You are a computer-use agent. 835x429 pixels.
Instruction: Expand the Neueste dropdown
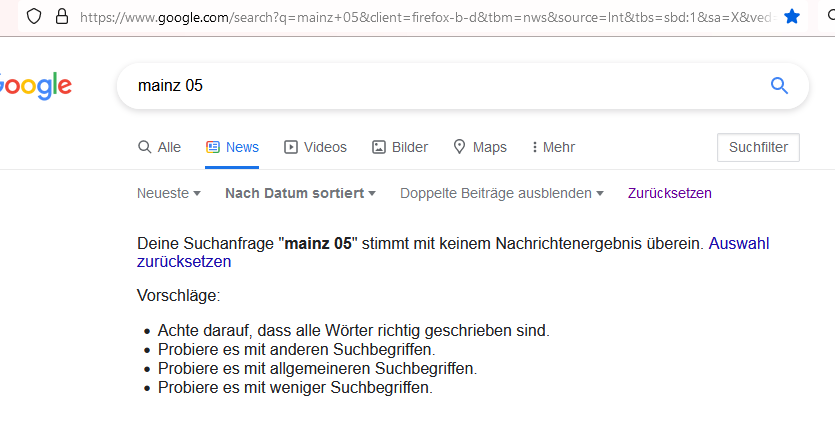click(169, 193)
